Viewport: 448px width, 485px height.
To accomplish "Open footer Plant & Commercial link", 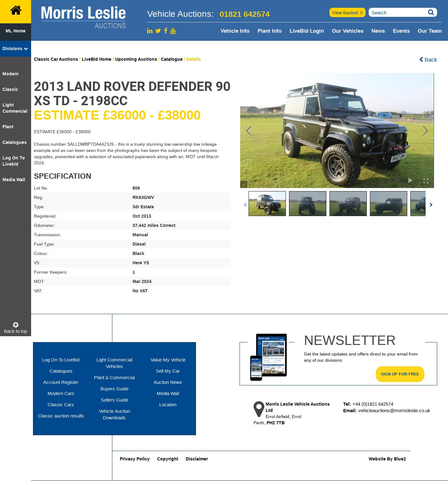I will pos(114,378).
